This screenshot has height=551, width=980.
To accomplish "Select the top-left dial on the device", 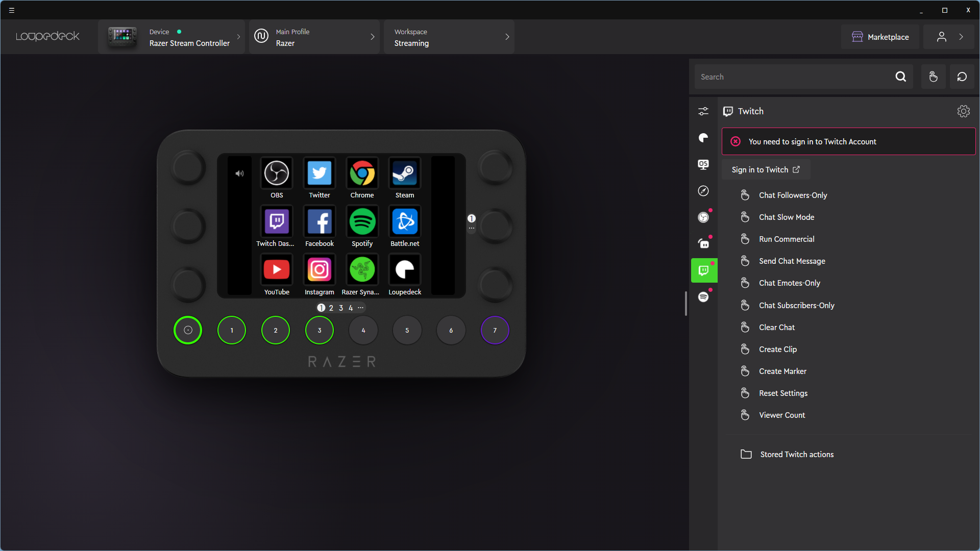I will click(188, 167).
